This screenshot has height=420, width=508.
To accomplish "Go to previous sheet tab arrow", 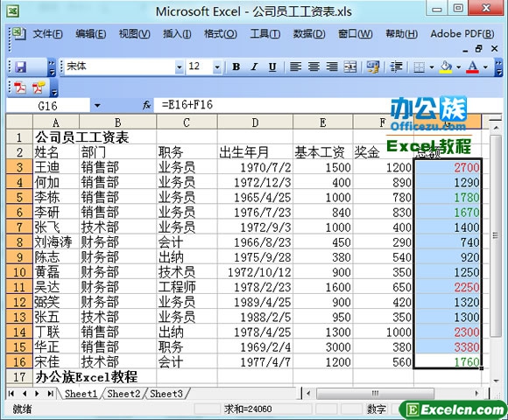I will [25, 394].
